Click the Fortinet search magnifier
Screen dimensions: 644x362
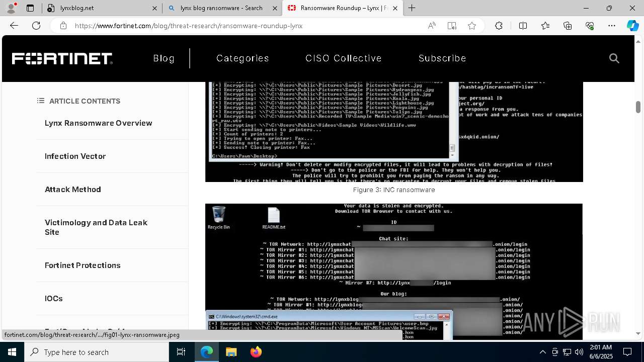614,58
